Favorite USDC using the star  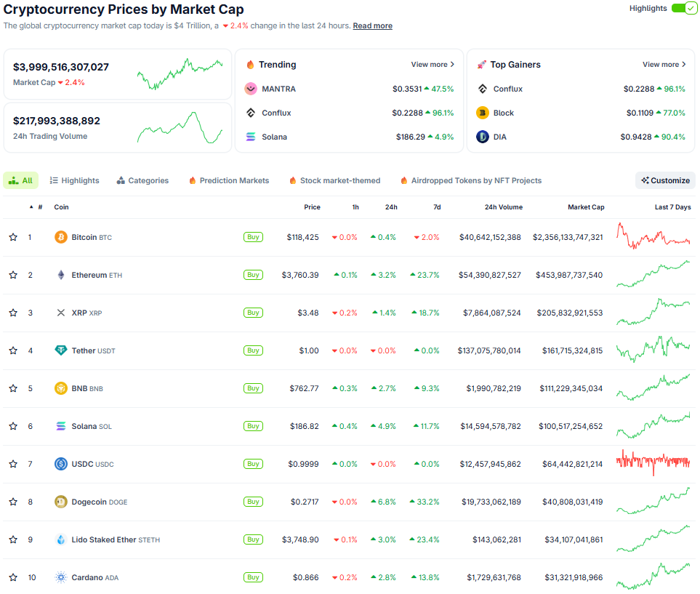pyautogui.click(x=13, y=464)
